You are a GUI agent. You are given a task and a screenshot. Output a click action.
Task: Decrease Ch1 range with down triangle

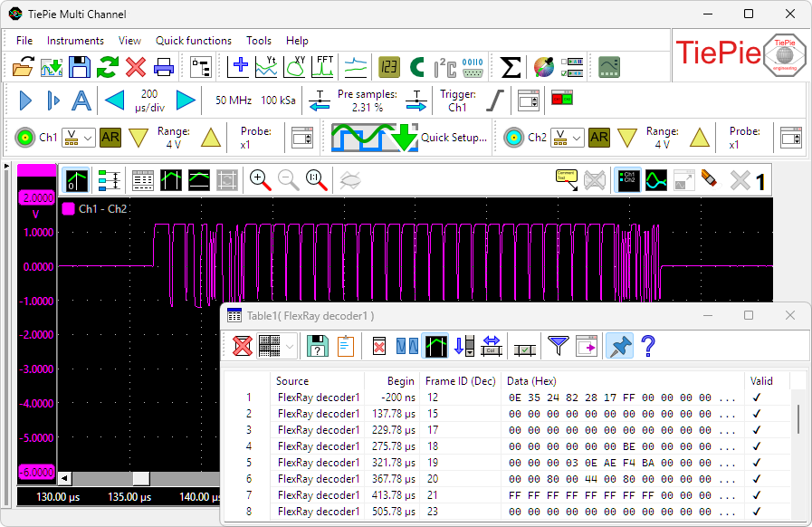pos(139,138)
